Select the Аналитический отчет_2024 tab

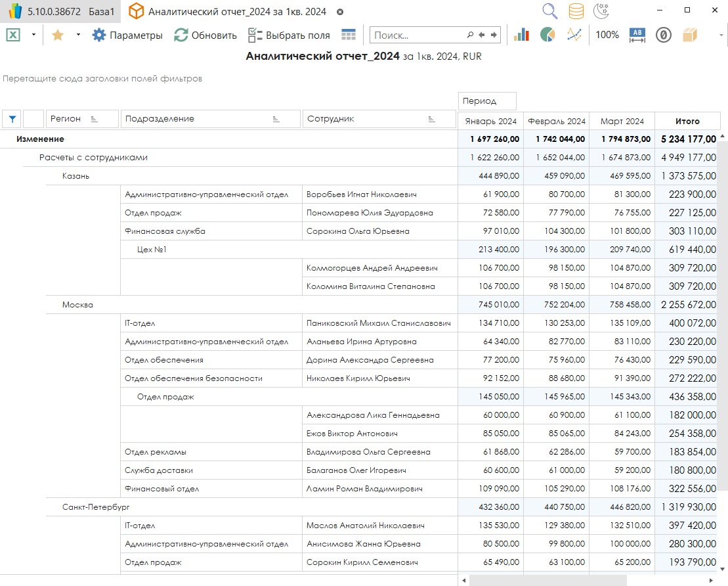pyautogui.click(x=236, y=12)
